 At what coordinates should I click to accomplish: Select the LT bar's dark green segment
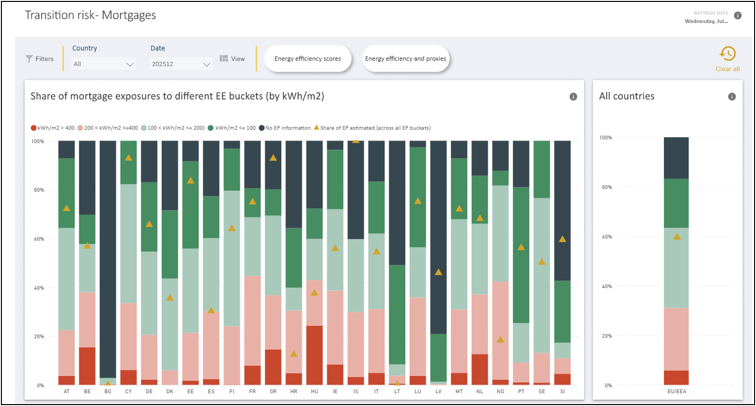click(397, 314)
